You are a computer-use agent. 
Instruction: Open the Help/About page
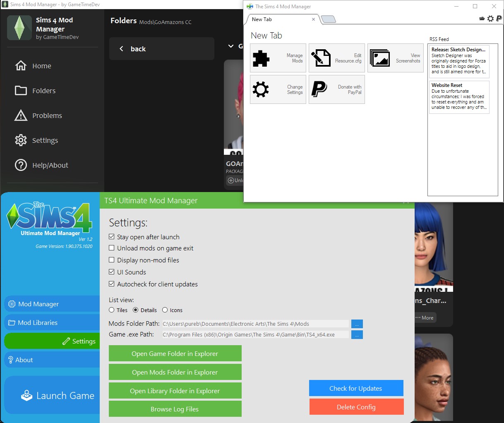41,165
